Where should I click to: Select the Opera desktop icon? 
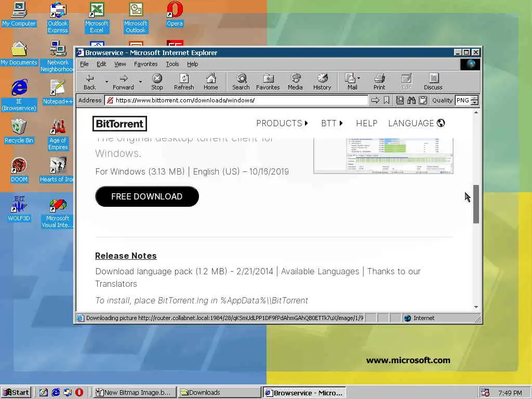coord(175,14)
